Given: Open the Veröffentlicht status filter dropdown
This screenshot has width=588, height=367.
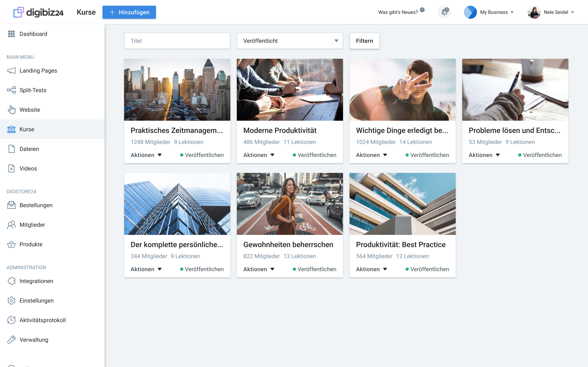Looking at the screenshot, I should [290, 41].
